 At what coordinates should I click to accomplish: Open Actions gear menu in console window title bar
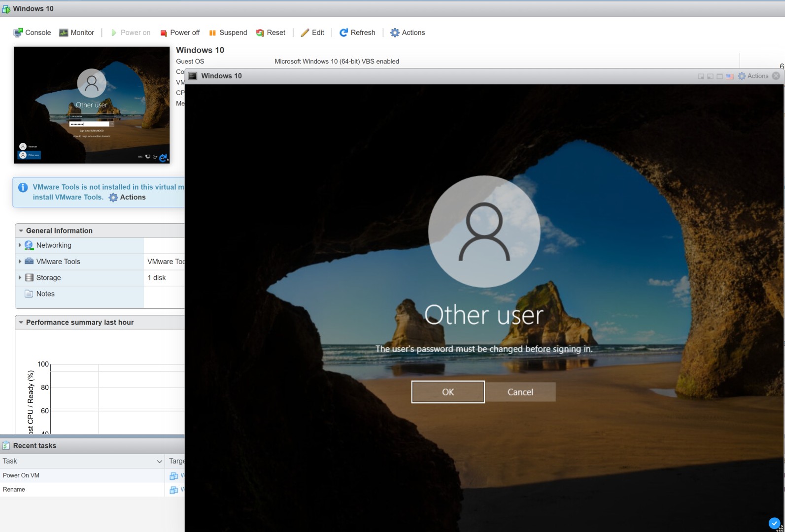753,76
